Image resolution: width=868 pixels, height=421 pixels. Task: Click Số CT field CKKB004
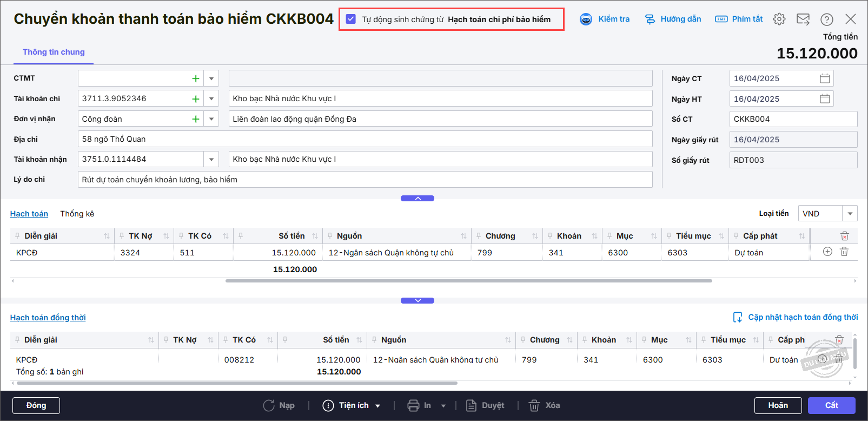click(x=793, y=119)
